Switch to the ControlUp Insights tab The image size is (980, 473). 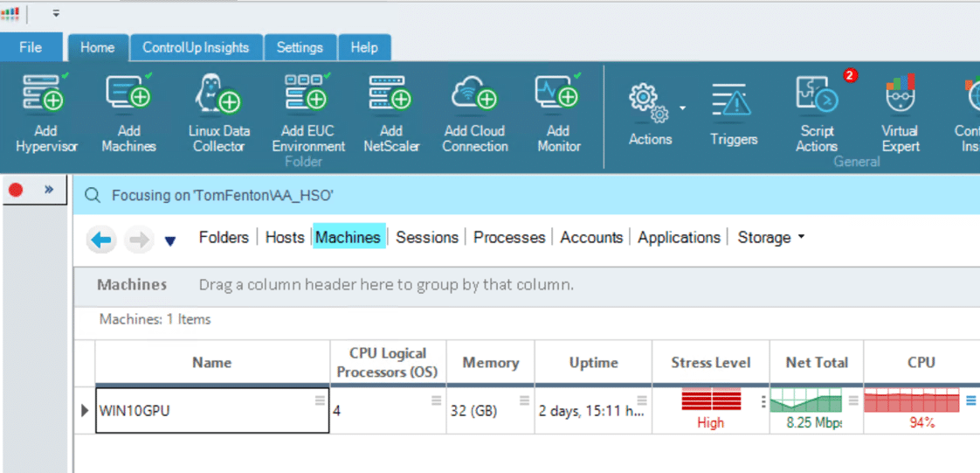[x=196, y=47]
